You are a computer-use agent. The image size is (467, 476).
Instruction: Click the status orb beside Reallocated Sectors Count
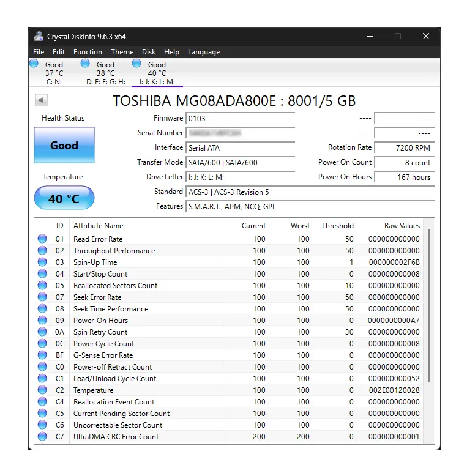click(x=42, y=286)
